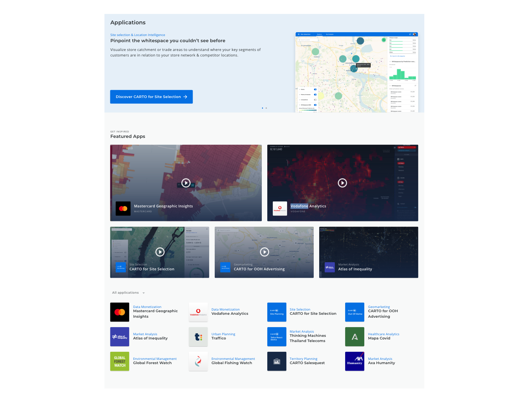Viewport: 532px width, 405px height.
Task: Play the Mastercard Geographic Insights video
Action: coord(186,183)
